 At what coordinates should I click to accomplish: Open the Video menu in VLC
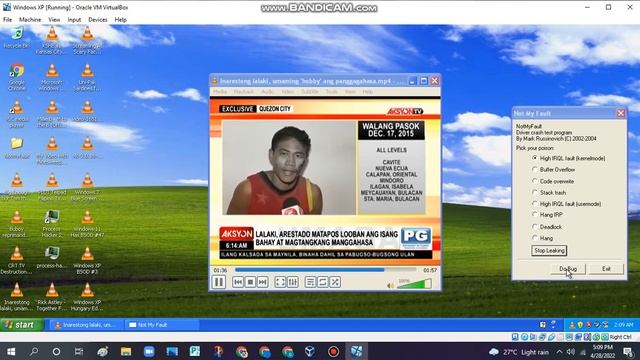click(288, 92)
